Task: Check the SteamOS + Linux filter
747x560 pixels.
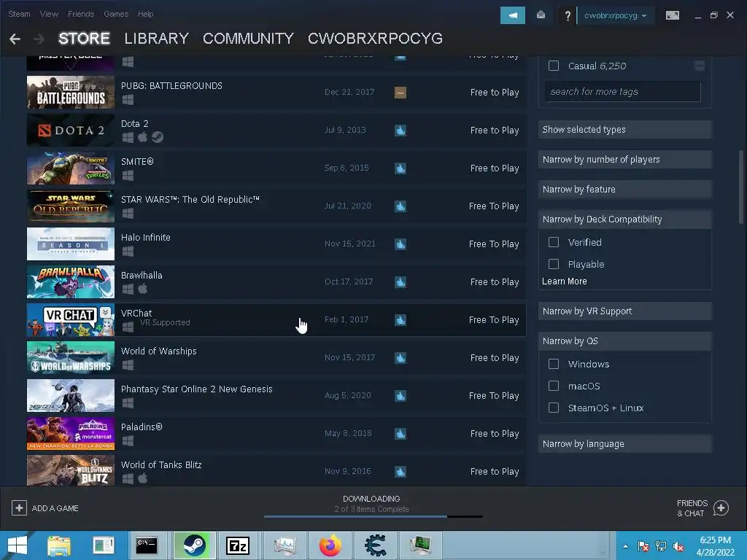Action: (x=554, y=408)
